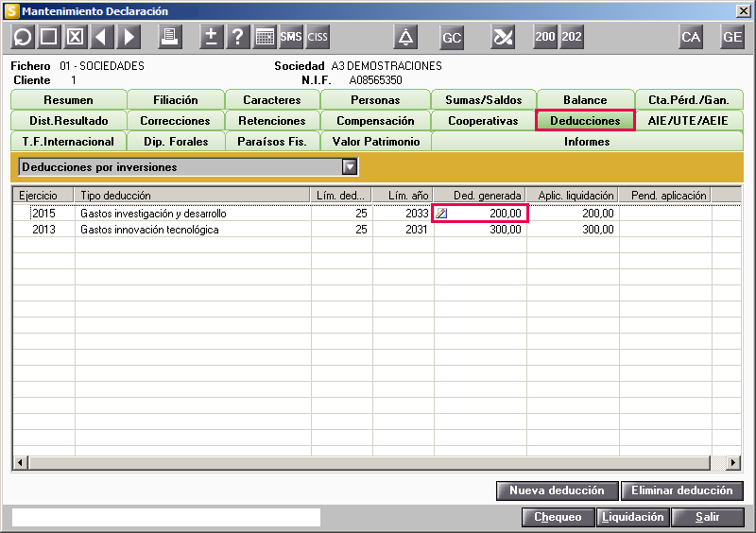Click the CA toolbar icon

(691, 37)
